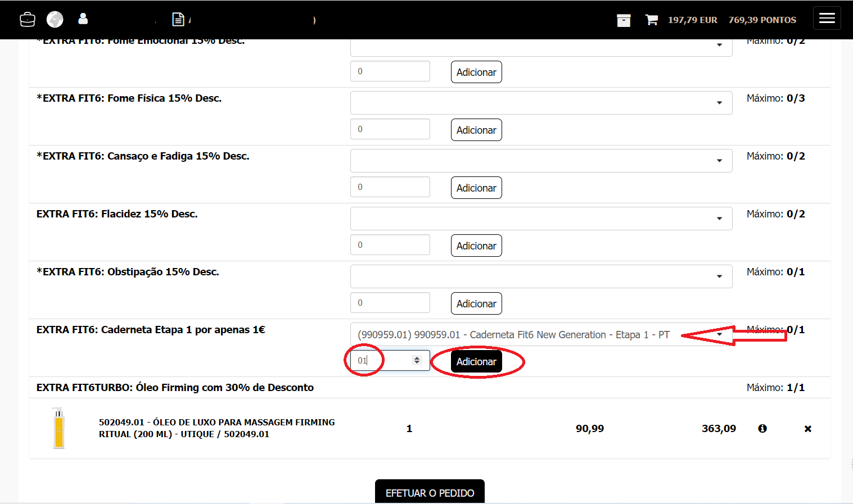Click Adicionar for Caderneta Etapa 1

coord(476,362)
